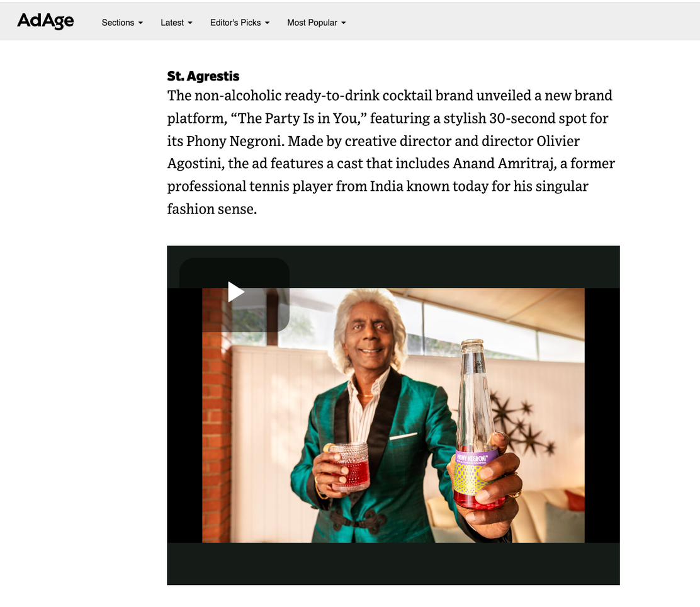The image size is (700, 607).
Task: Click the caret arrow beside Editor's Picks
Action: [x=268, y=23]
